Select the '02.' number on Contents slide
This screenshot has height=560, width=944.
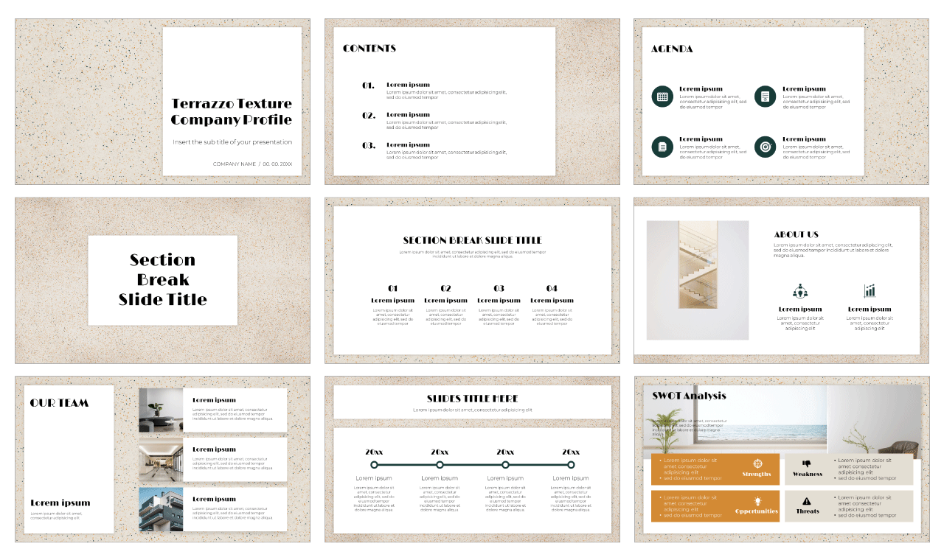[x=369, y=116]
